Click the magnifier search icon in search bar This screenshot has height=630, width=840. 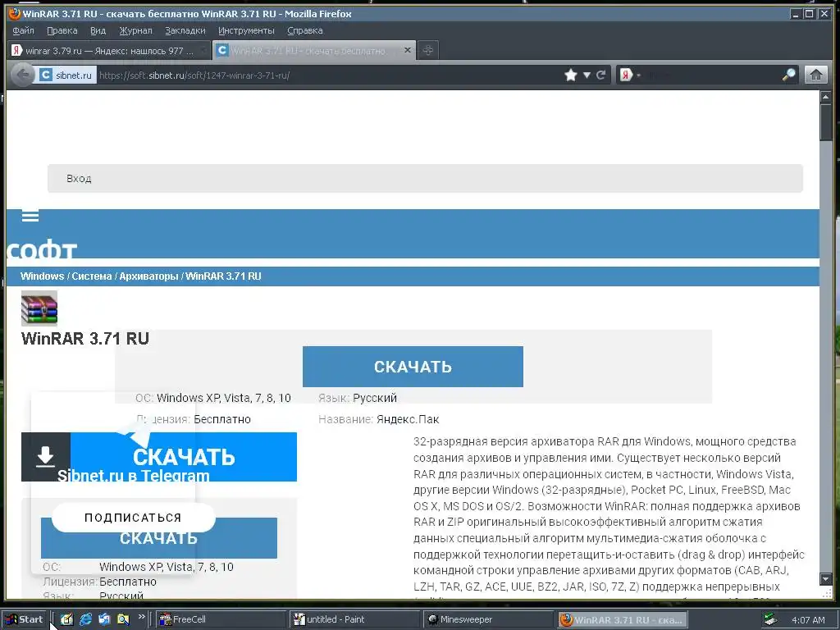[x=788, y=75]
